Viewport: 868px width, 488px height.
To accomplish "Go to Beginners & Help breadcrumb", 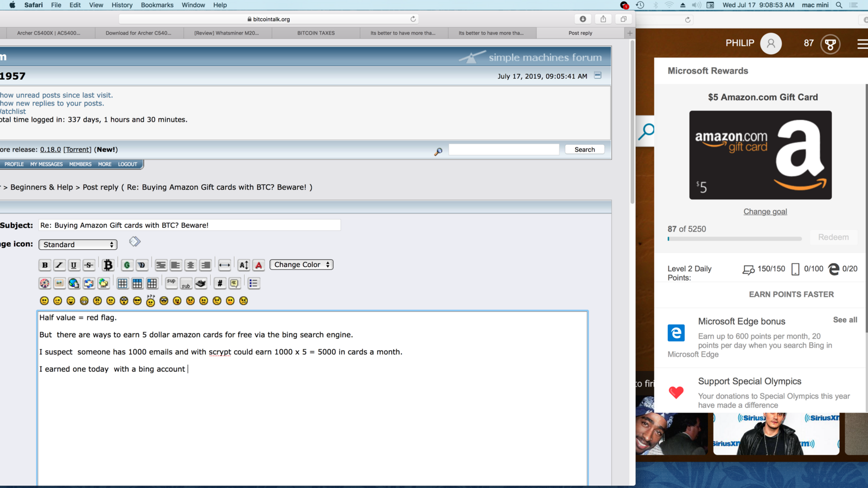I will [x=42, y=187].
